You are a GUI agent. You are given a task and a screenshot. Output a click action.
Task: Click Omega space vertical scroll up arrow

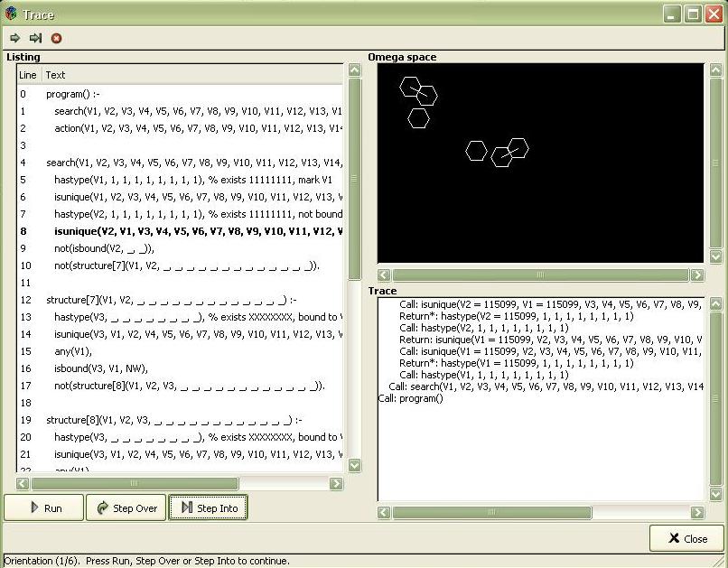click(716, 70)
